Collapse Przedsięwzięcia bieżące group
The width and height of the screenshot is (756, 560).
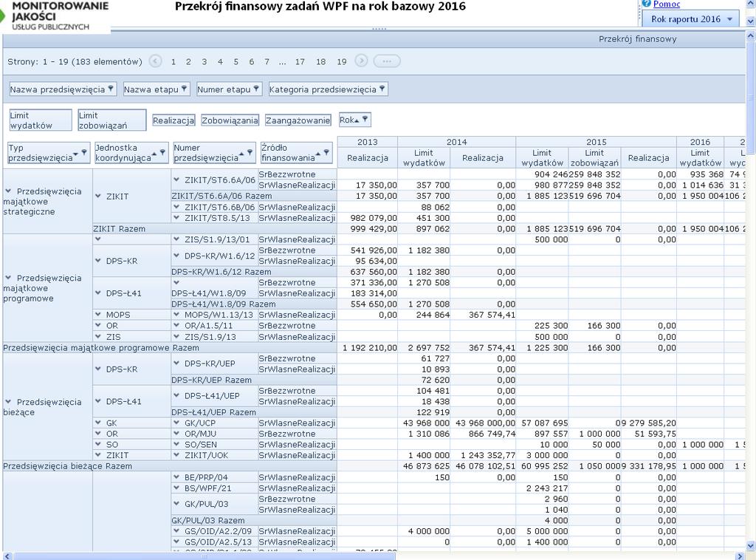(x=8, y=402)
